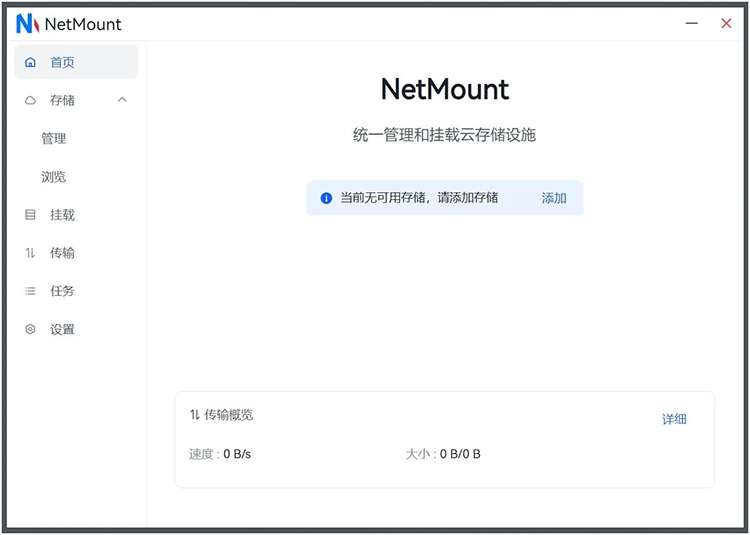Click the NetMount logo in title bar
750x535 pixels.
coord(27,24)
